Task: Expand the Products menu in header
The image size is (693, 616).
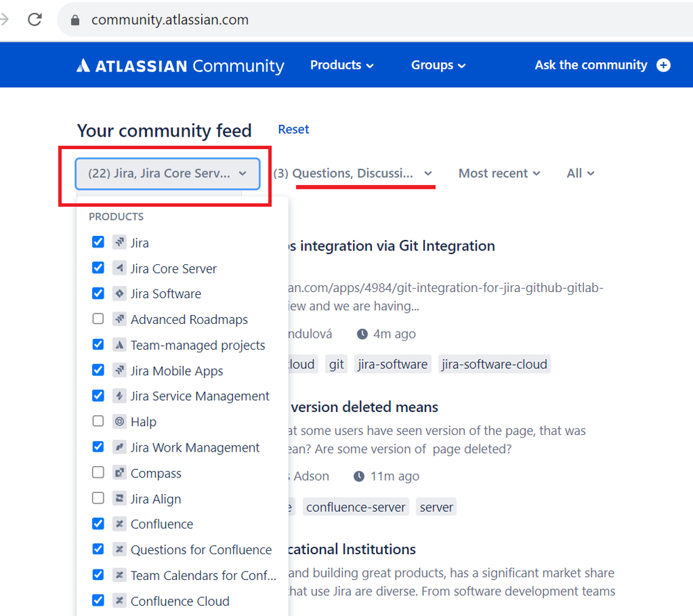Action: point(341,65)
